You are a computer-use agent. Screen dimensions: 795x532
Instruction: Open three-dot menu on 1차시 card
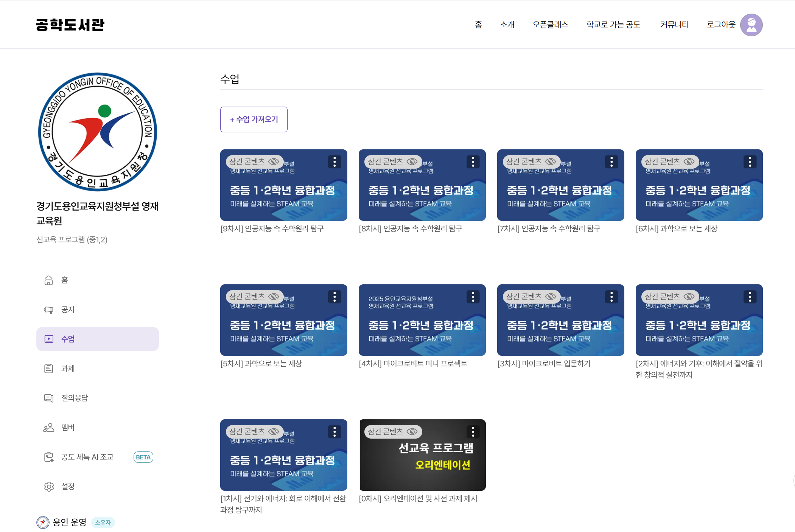[334, 432]
